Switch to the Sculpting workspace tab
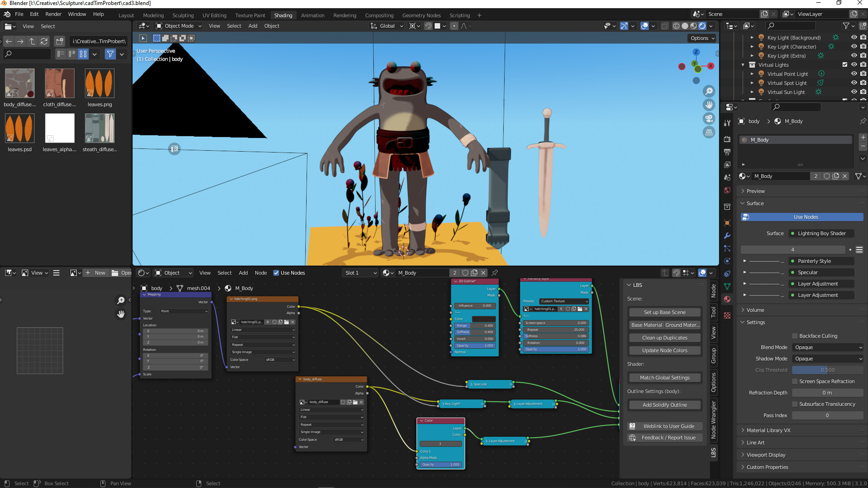Viewport: 868px width, 488px height. point(183,15)
